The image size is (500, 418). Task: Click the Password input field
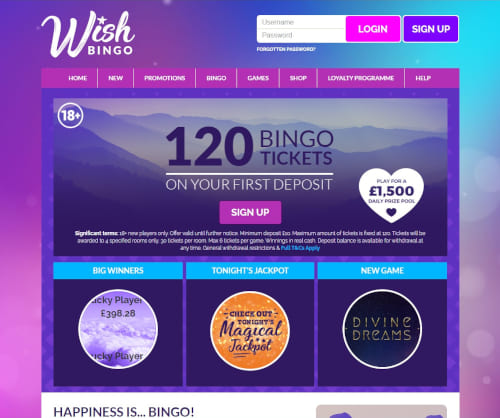(x=301, y=35)
